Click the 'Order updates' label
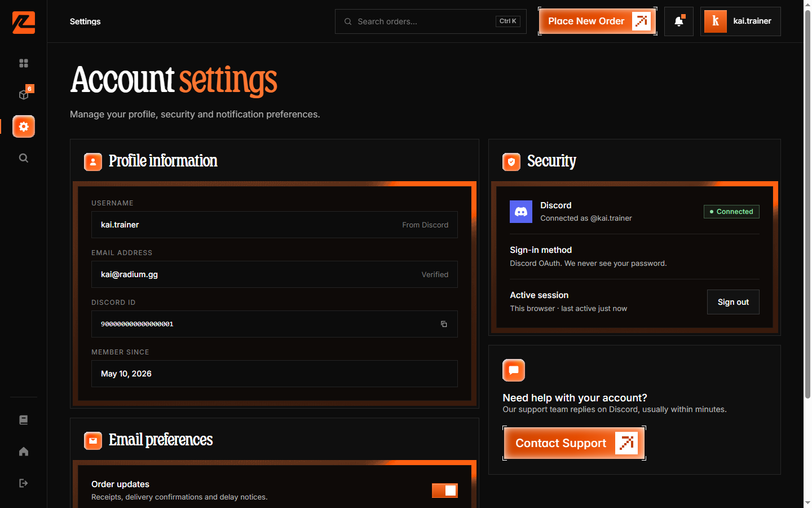The width and height of the screenshot is (812, 508). [120, 484]
